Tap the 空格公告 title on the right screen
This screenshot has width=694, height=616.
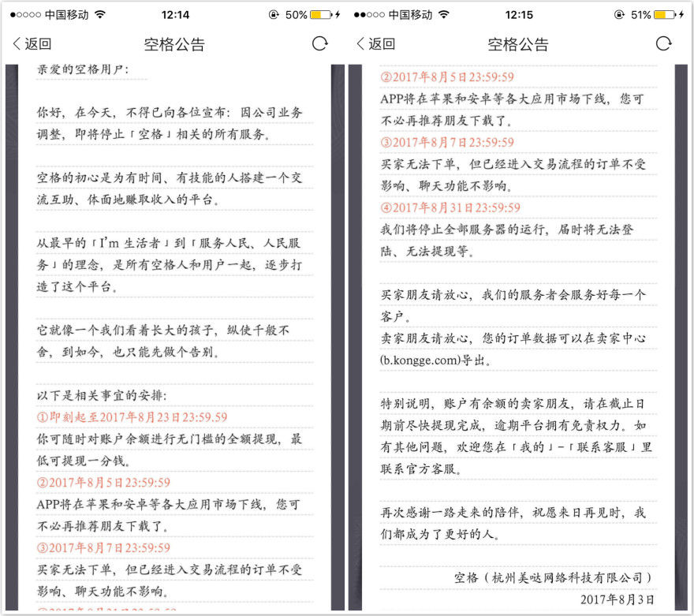518,44
